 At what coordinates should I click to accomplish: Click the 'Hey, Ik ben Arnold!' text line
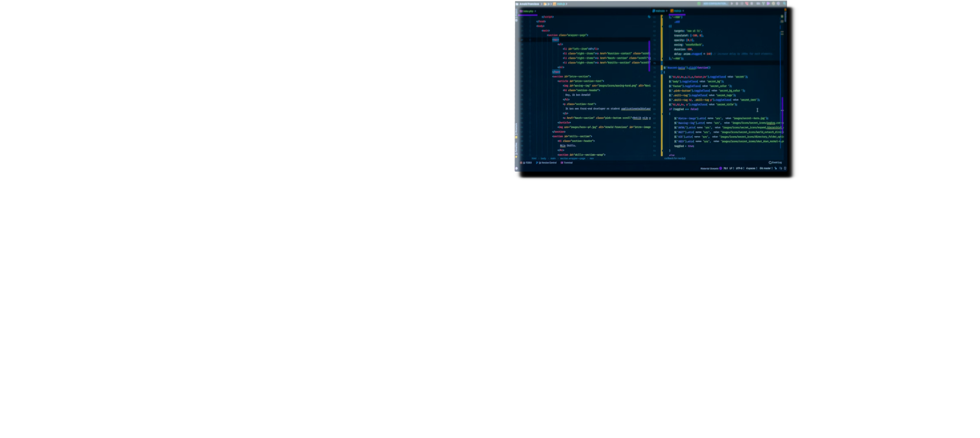578,95
